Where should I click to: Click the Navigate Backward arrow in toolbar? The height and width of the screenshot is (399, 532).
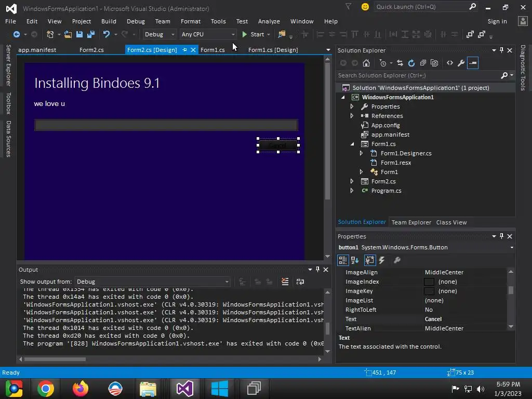tap(16, 34)
